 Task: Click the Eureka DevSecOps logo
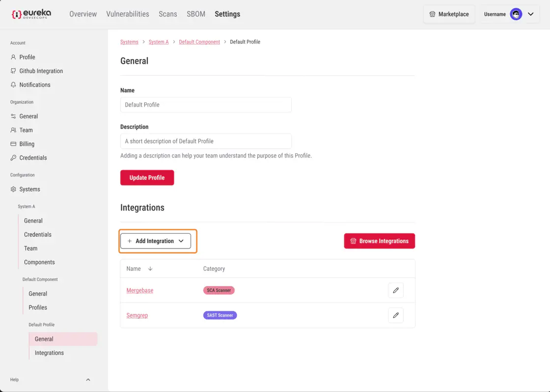click(x=31, y=14)
